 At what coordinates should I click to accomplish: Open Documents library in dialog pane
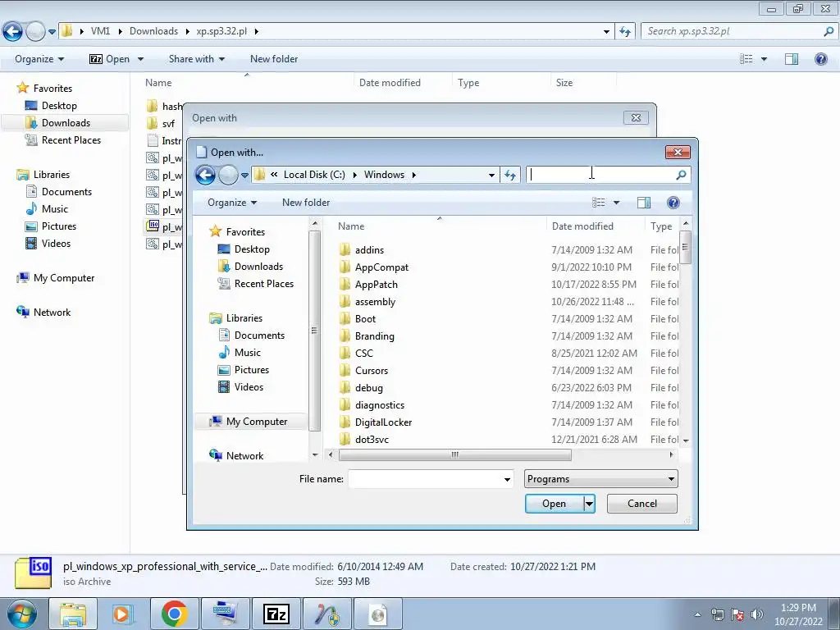click(x=259, y=336)
